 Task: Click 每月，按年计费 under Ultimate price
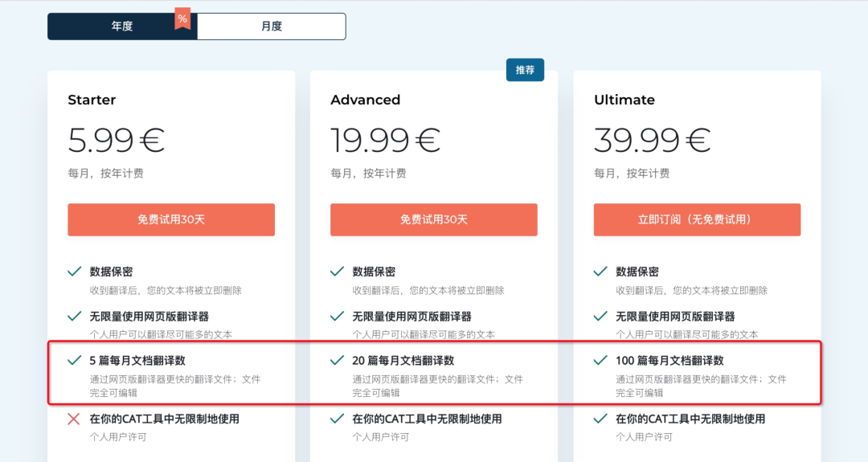632,174
